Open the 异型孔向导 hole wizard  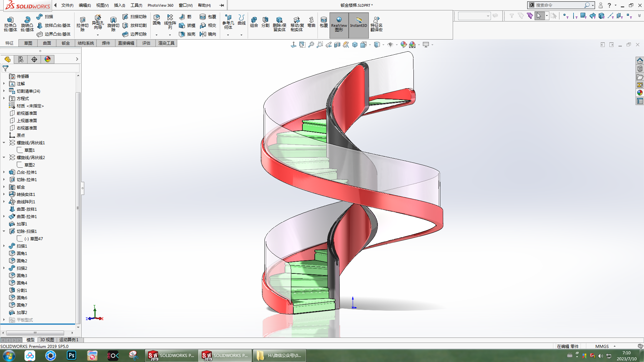(x=98, y=22)
